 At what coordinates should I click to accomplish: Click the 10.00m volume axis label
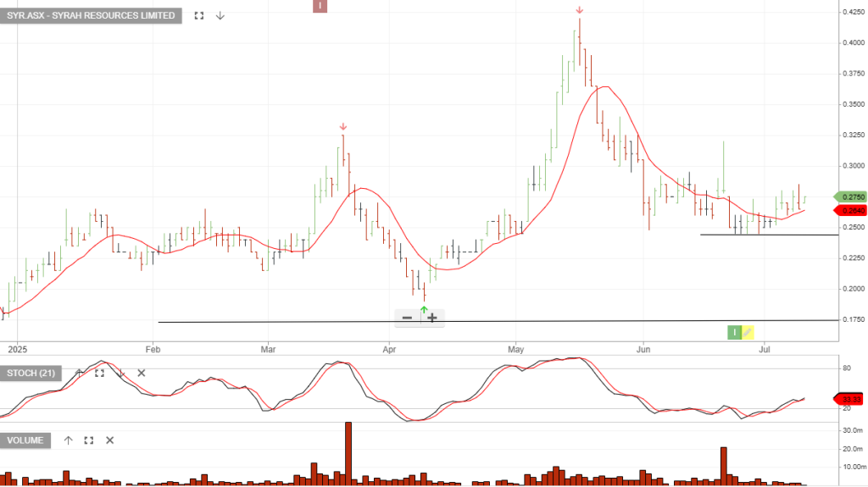pyautogui.click(x=854, y=467)
